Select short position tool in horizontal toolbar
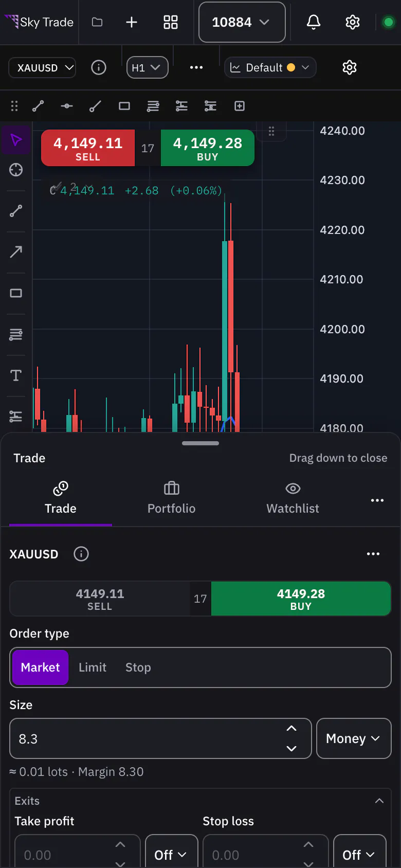Screen dimensions: 401x868 pos(211,106)
